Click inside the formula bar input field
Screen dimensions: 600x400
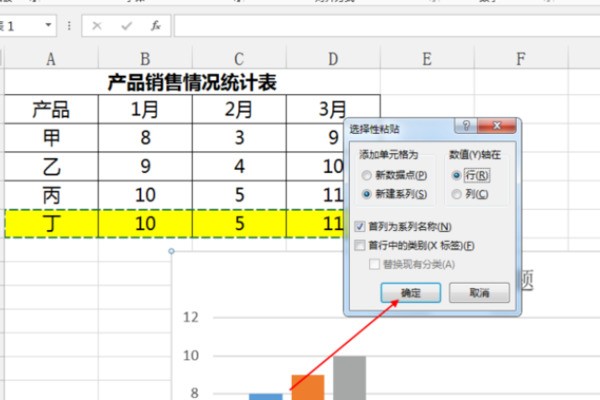(380, 25)
